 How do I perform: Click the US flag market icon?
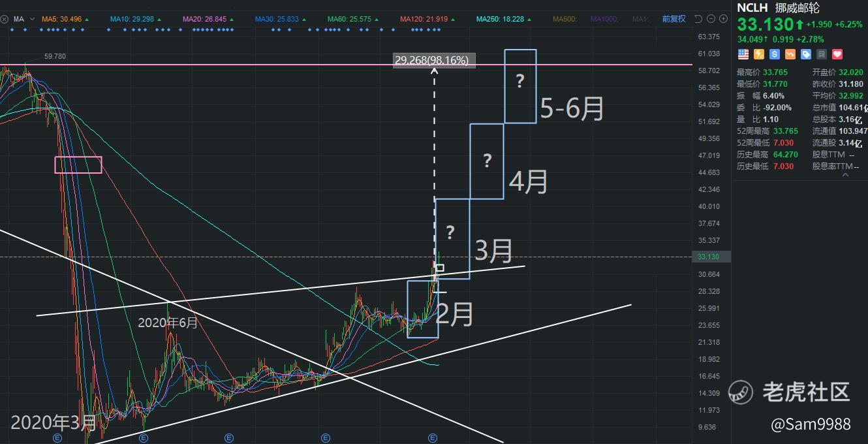click(743, 55)
